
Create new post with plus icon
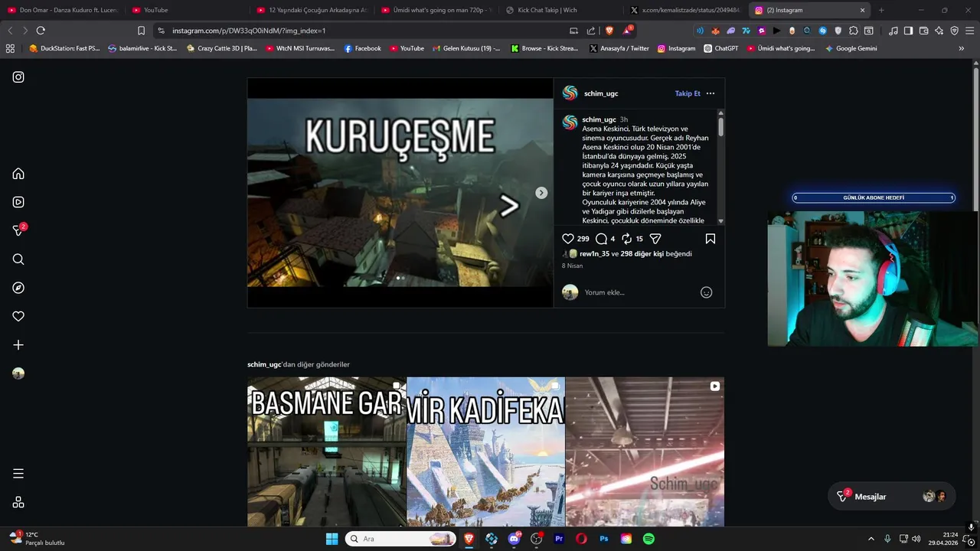[x=18, y=345]
